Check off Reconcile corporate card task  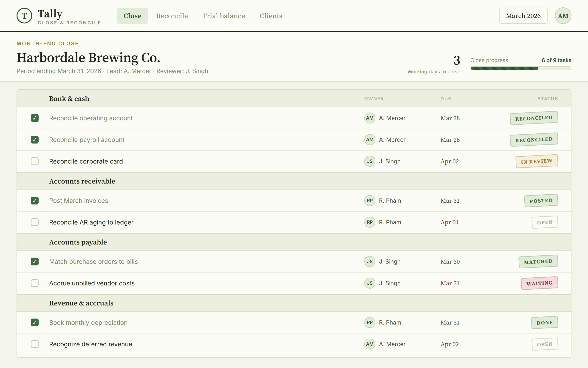click(x=35, y=161)
